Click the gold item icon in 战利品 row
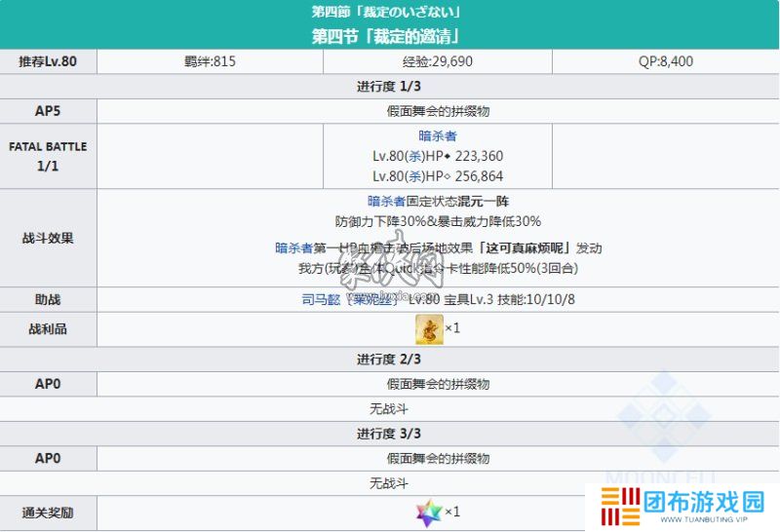Screen dimensions: 780x532 point(429,329)
